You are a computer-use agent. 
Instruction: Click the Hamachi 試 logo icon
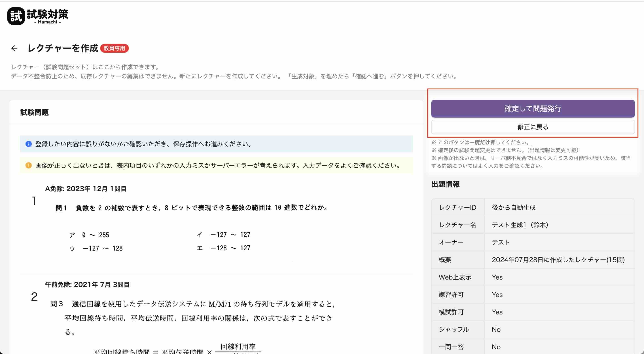click(x=16, y=16)
